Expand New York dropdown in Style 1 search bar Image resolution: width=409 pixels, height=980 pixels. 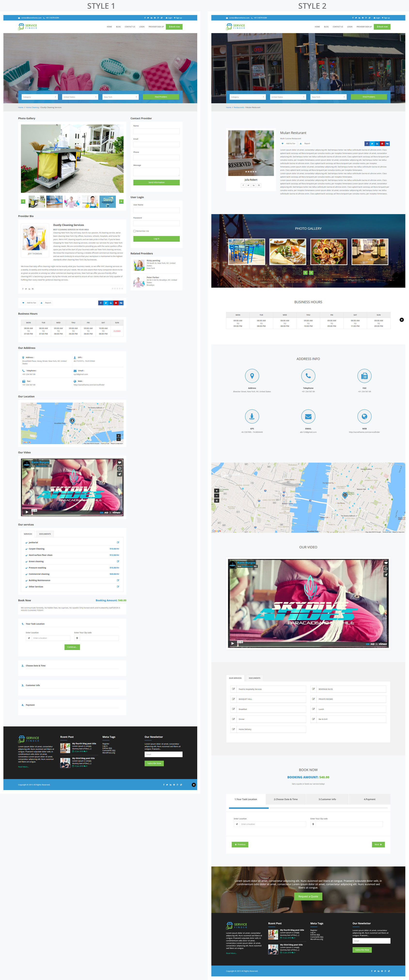120,97
